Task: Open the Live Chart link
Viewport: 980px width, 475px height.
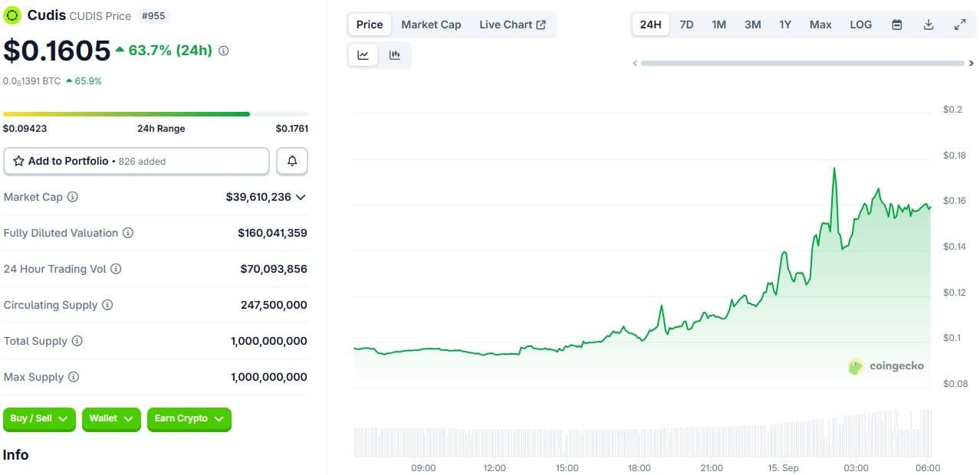Action: (512, 25)
